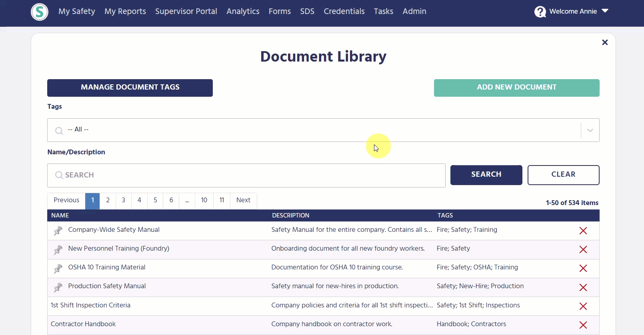The height and width of the screenshot is (335, 644).
Task: Sort by TAGS column header
Action: coord(445,215)
